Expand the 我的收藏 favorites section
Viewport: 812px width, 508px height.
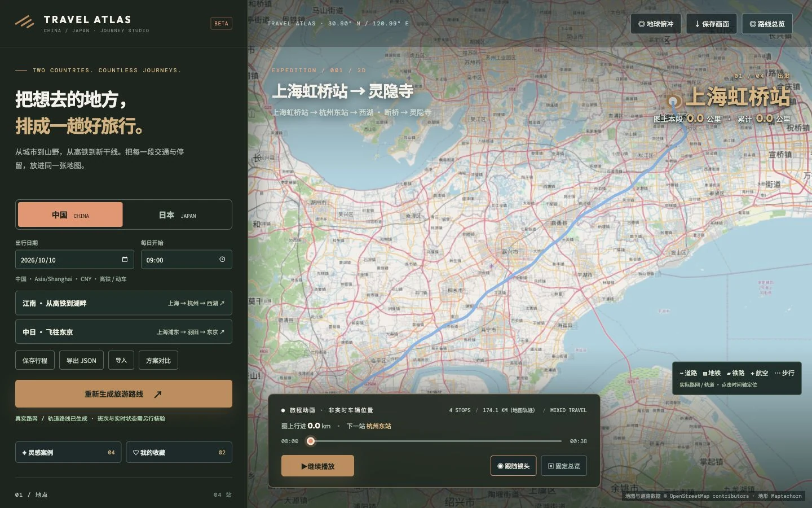[179, 452]
